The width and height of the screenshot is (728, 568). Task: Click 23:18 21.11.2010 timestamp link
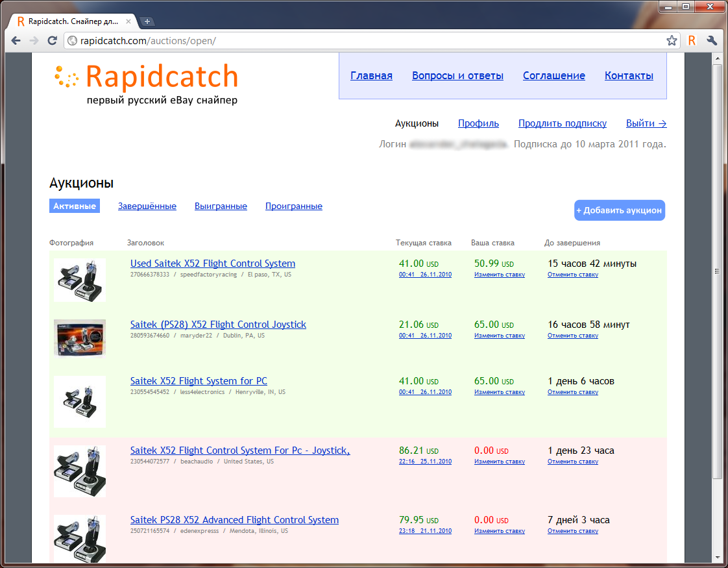click(425, 531)
